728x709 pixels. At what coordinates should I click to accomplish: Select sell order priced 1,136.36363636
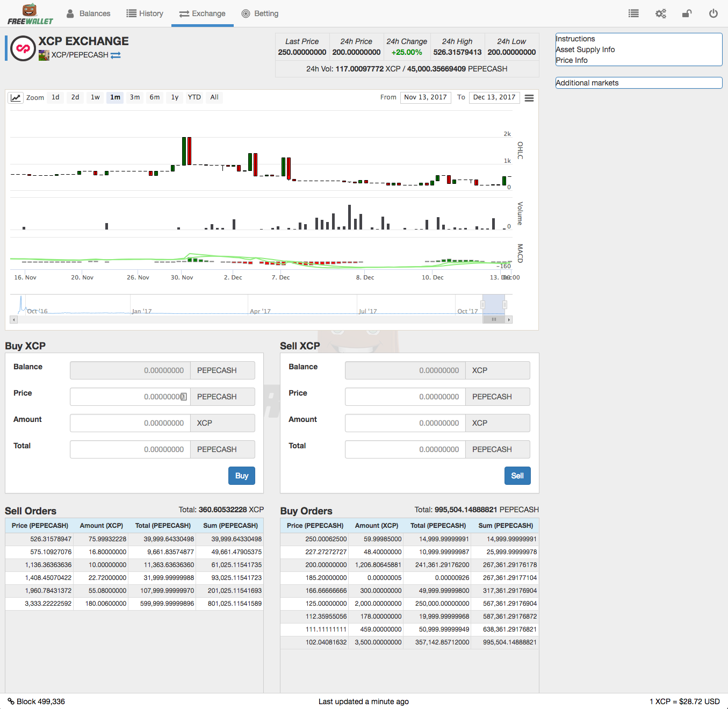click(x=134, y=565)
